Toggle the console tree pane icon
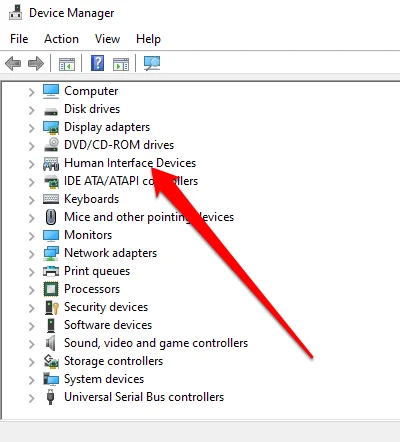Screen dimensions: 400x442 point(67,63)
